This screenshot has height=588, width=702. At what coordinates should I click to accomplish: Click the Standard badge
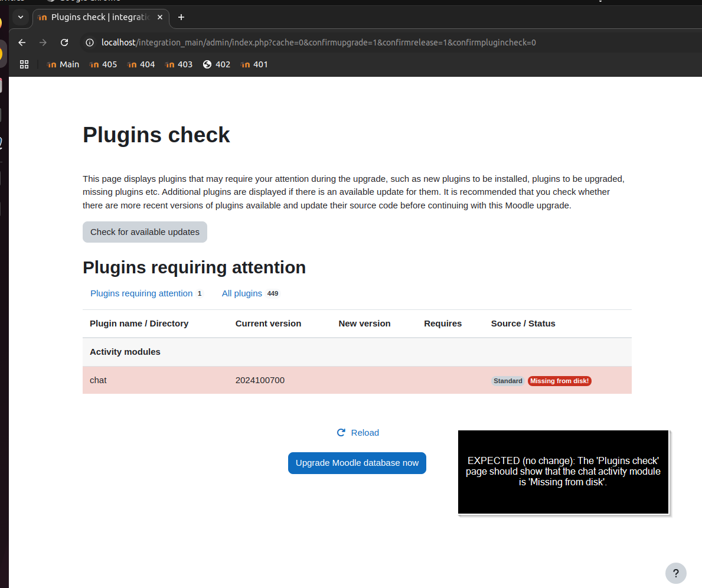point(508,381)
